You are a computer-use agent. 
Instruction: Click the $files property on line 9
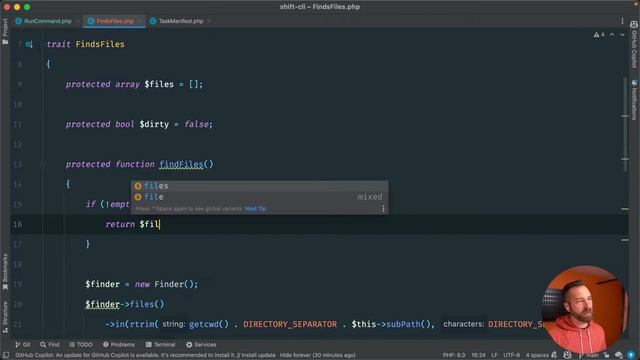tap(159, 84)
